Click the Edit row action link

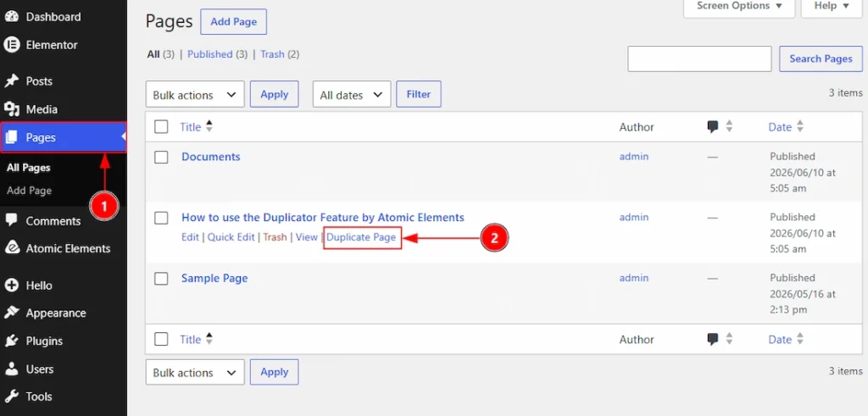pos(190,237)
